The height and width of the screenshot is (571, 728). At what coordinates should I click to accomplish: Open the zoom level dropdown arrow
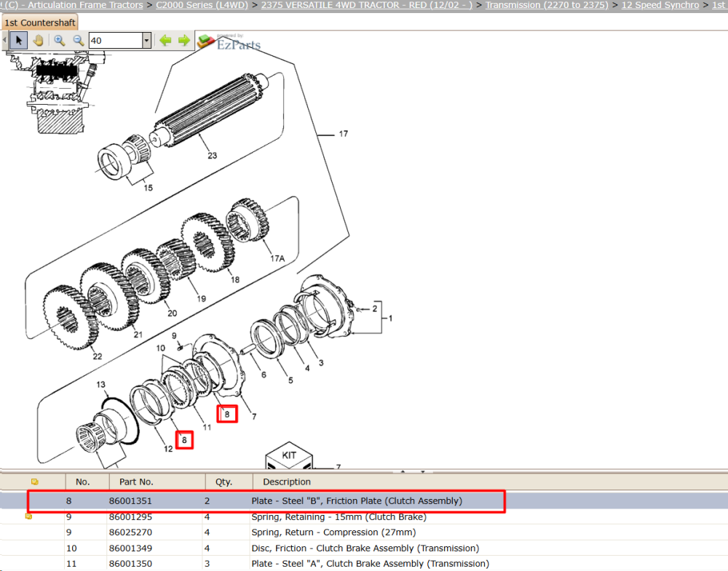pos(147,40)
